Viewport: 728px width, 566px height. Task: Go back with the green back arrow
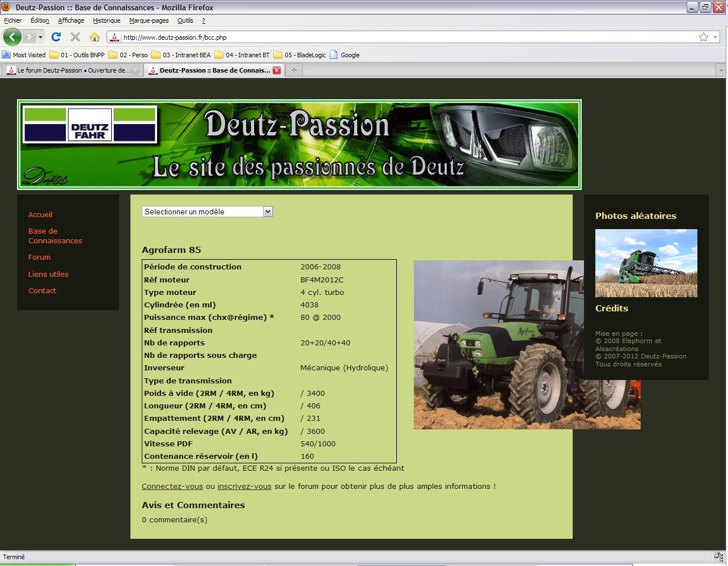tap(12, 37)
